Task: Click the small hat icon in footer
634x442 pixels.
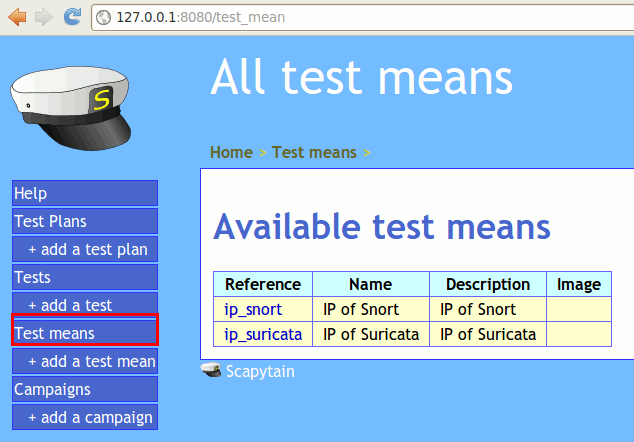Action: click(211, 372)
